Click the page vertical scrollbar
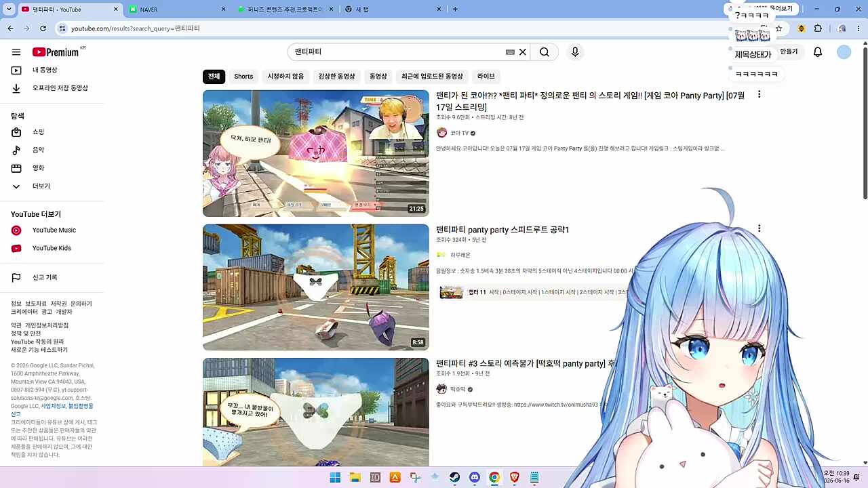 point(865,122)
